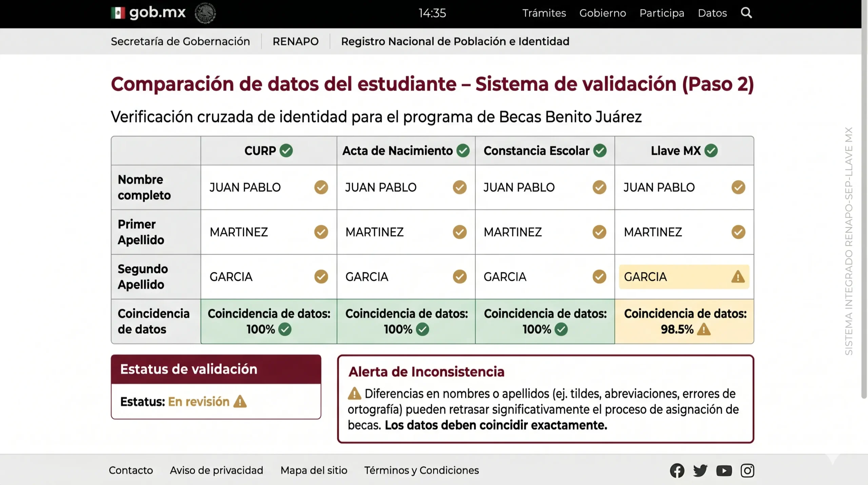Open the Trámites menu
Viewport: 868px width, 485px height.
pyautogui.click(x=544, y=13)
